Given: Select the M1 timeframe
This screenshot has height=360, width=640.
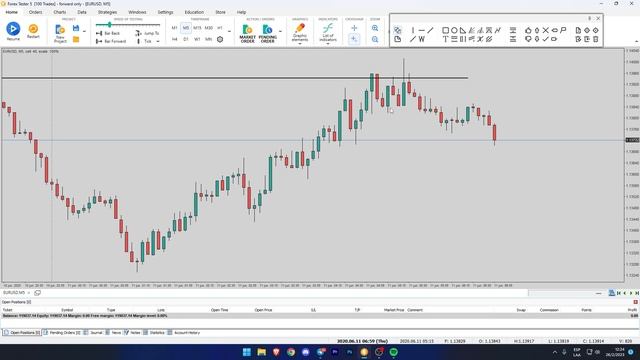Looking at the screenshot, I should (174, 28).
